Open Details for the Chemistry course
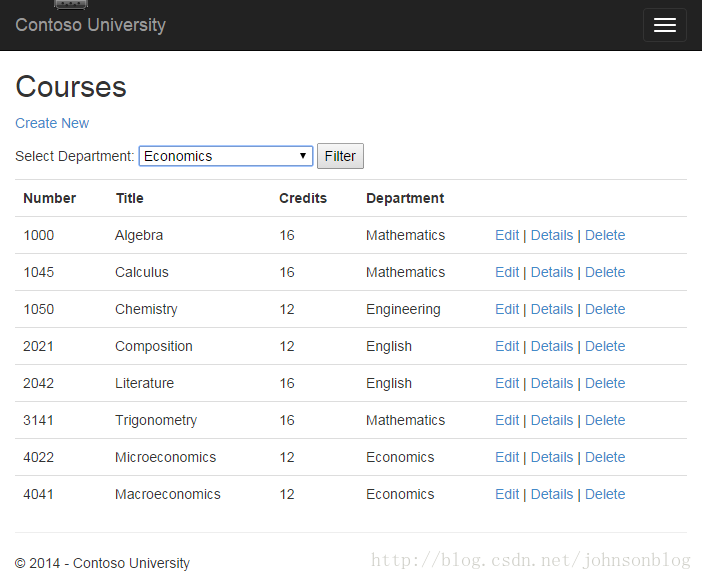 click(552, 309)
